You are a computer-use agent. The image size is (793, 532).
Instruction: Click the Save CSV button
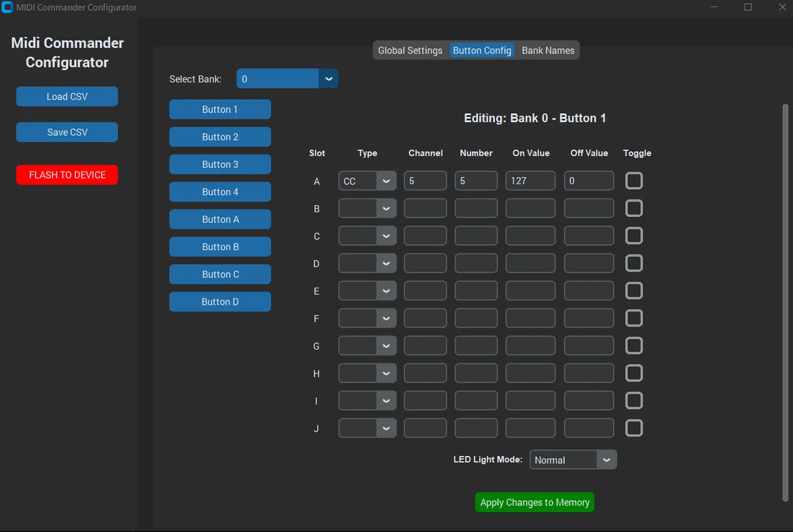(67, 132)
